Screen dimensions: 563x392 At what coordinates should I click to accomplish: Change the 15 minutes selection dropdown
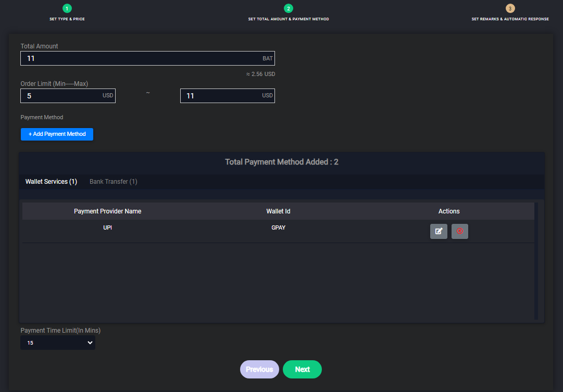57,343
